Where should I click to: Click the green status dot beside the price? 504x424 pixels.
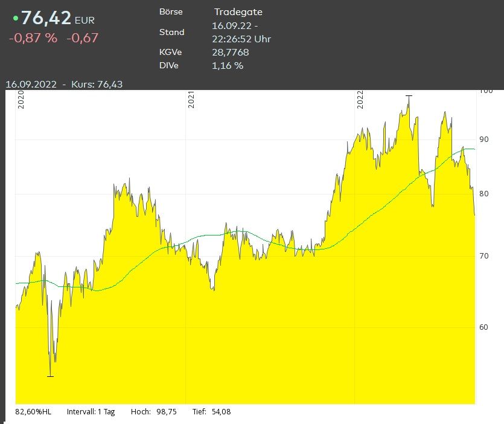[x=16, y=18]
